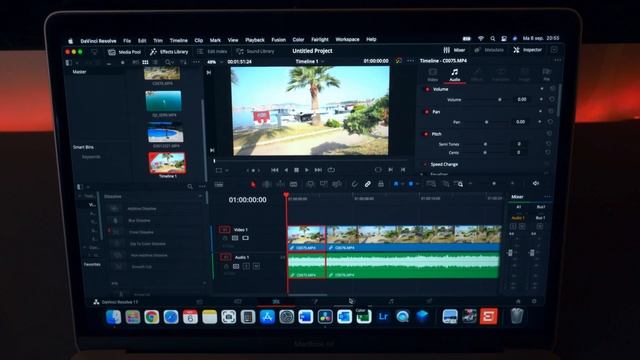Disable the Pan section red toggle
Image resolution: width=640 pixels, height=360 pixels.
(427, 111)
